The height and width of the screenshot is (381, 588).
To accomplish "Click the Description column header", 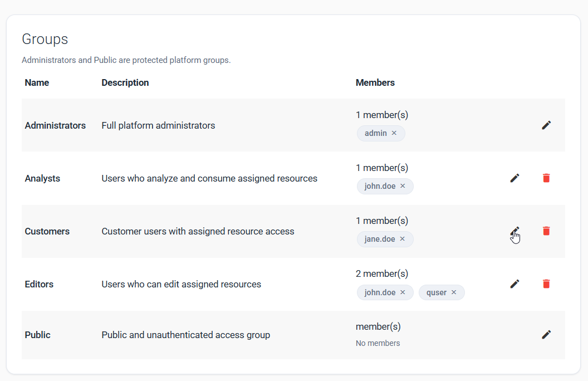I will click(125, 82).
